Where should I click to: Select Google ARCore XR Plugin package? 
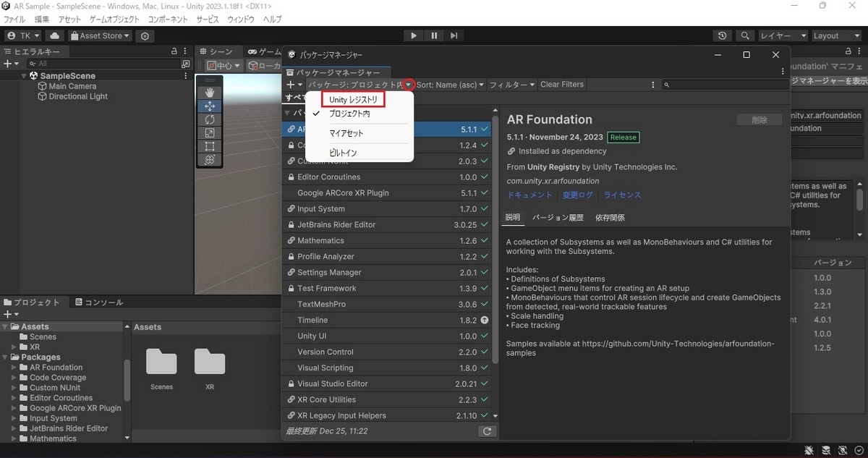pos(387,193)
